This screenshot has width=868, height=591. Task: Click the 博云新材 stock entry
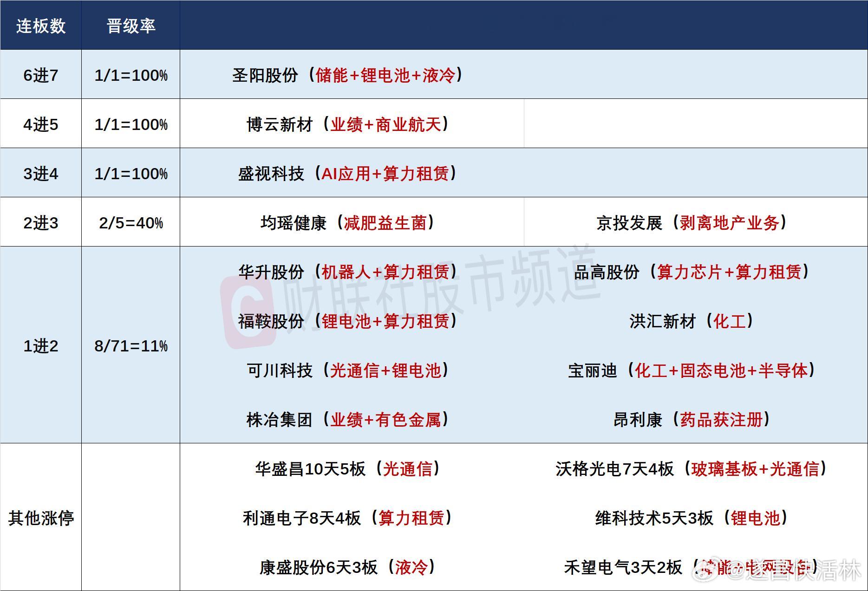[348, 124]
